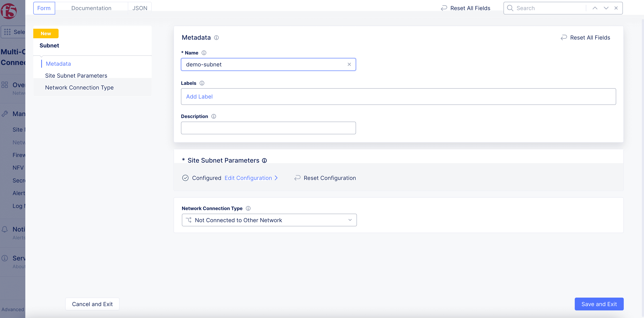The height and width of the screenshot is (318, 644).
Task: Select Site Subnet Parameters in sidebar
Action: pyautogui.click(x=76, y=75)
